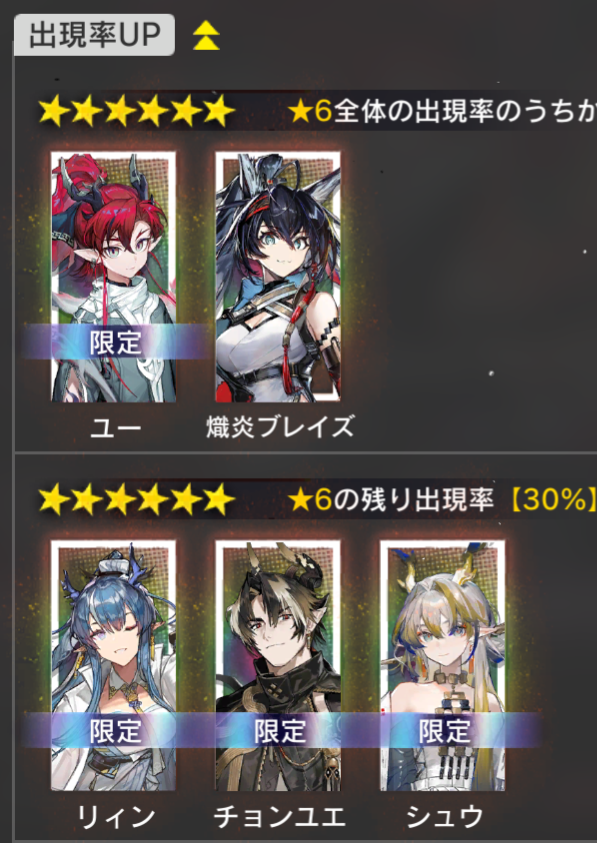Select シュウ operator portrait
This screenshot has height=843, width=597.
pyautogui.click(x=443, y=666)
